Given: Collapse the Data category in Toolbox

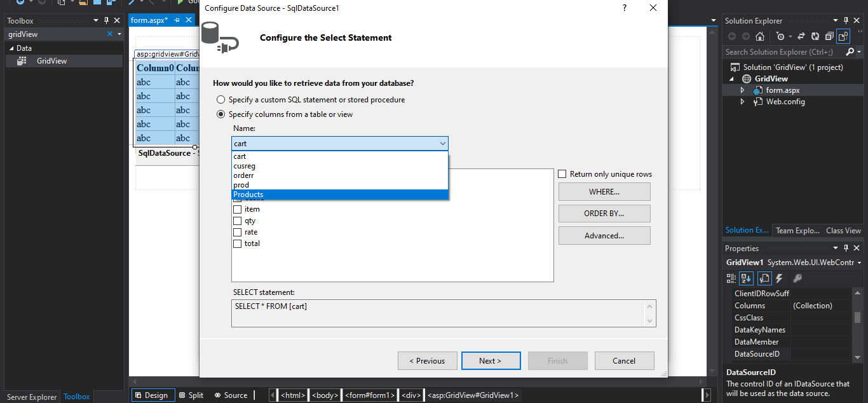Looking at the screenshot, I should (x=11, y=48).
